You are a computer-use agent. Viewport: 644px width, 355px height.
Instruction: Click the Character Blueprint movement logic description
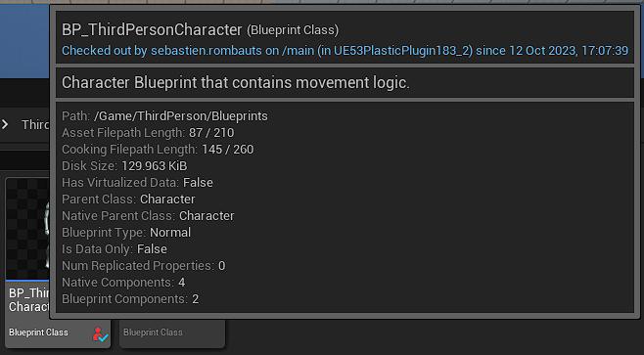(236, 83)
